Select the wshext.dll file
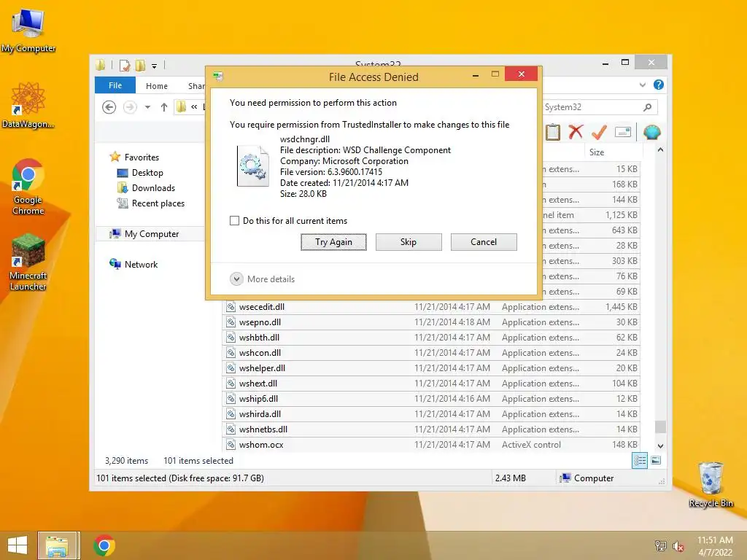This screenshot has height=560, width=747. pos(431,384)
